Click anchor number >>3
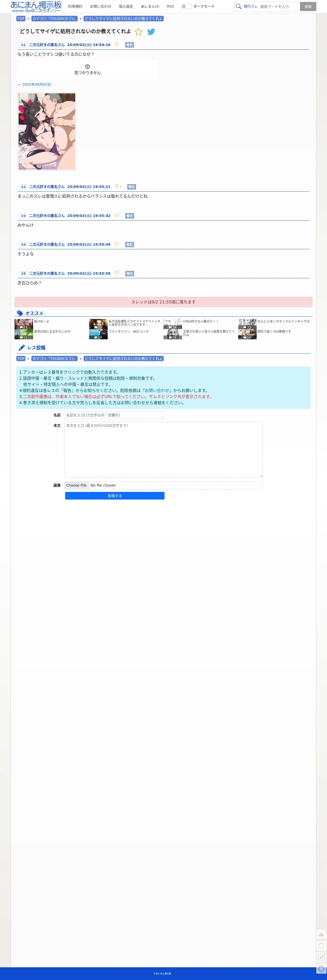 [x=23, y=216]
